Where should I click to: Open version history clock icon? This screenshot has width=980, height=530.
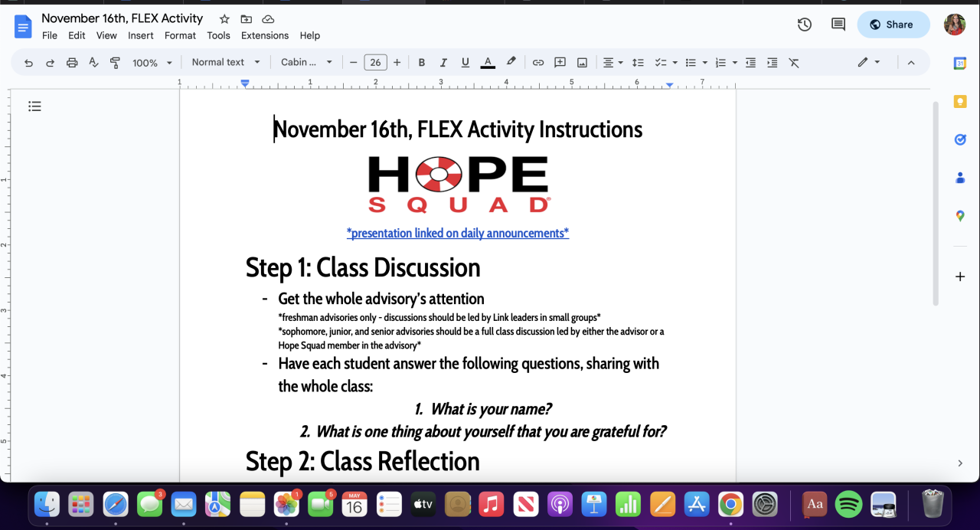coord(805,25)
